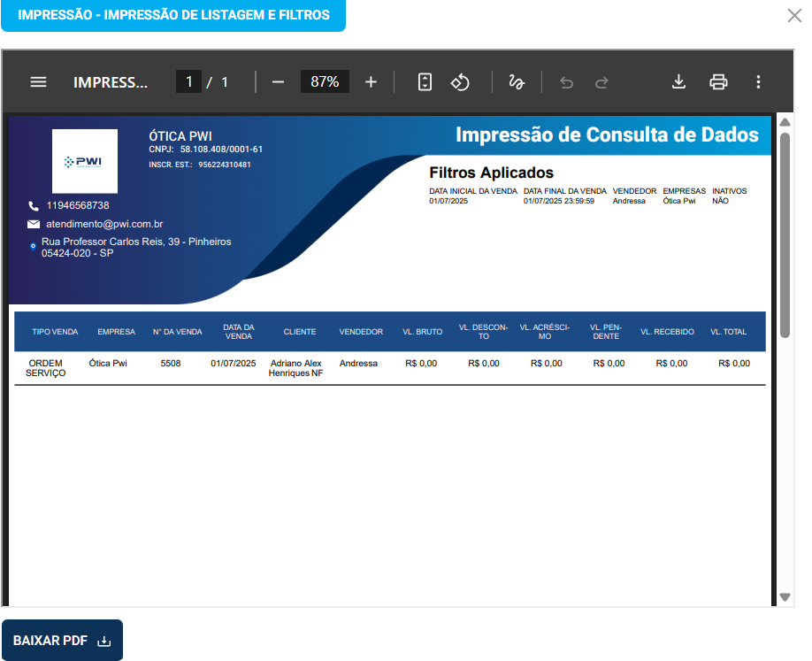Viewport: 812px width, 661px height.
Task: Toggle the sidebar with the hamburger icon
Action: click(38, 81)
